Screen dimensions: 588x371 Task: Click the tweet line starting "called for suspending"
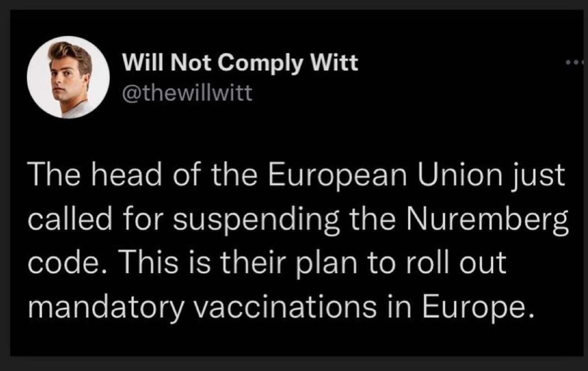[298, 221]
